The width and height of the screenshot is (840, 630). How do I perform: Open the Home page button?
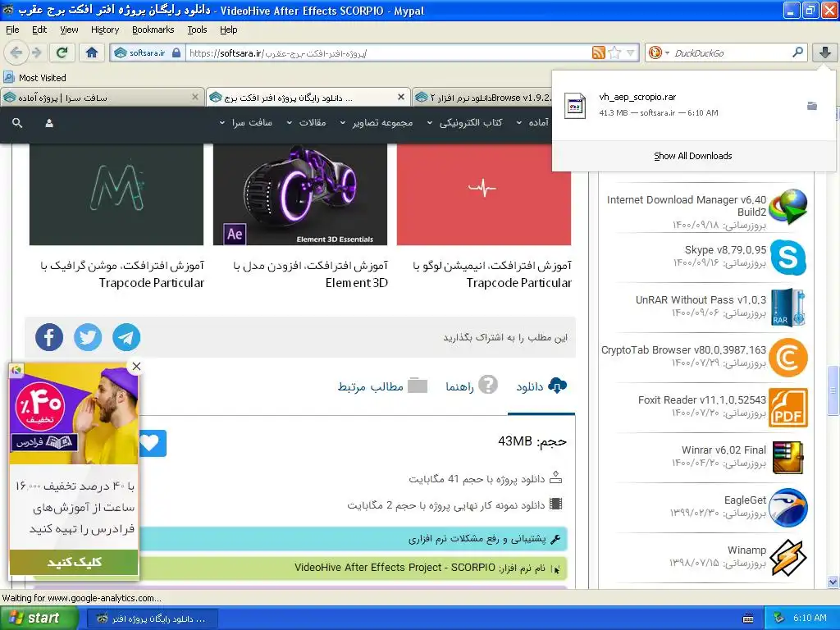point(92,52)
